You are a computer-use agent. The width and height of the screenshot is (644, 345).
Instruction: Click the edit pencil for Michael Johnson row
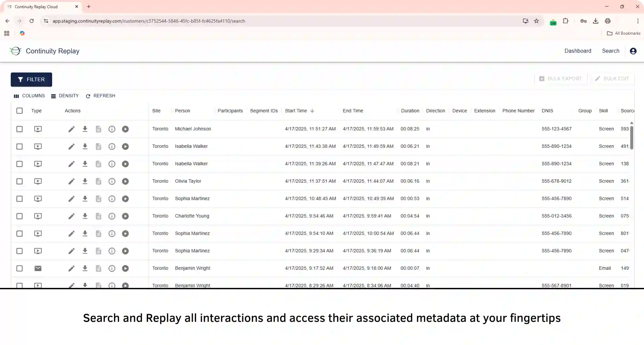coord(71,129)
